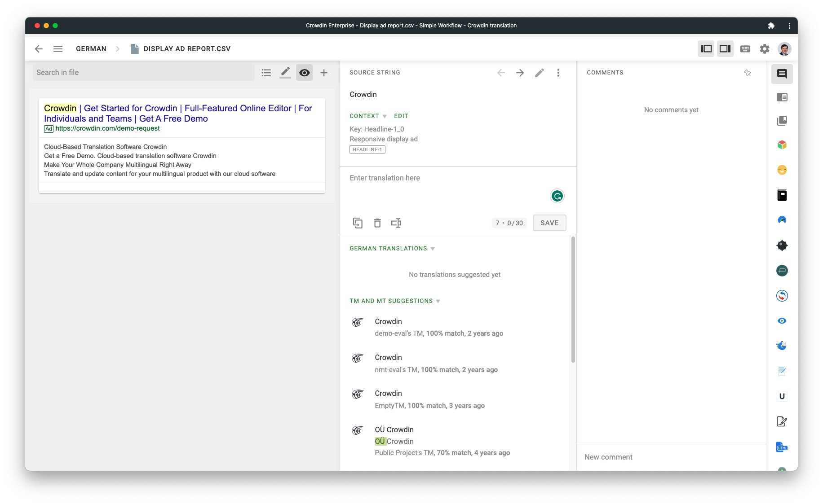The width and height of the screenshot is (823, 504).
Task: Open the GERMAN language breadcrumb
Action: [x=91, y=49]
